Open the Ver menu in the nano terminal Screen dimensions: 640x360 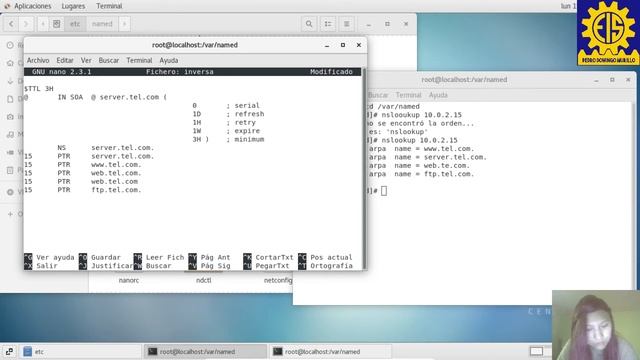[86, 60]
